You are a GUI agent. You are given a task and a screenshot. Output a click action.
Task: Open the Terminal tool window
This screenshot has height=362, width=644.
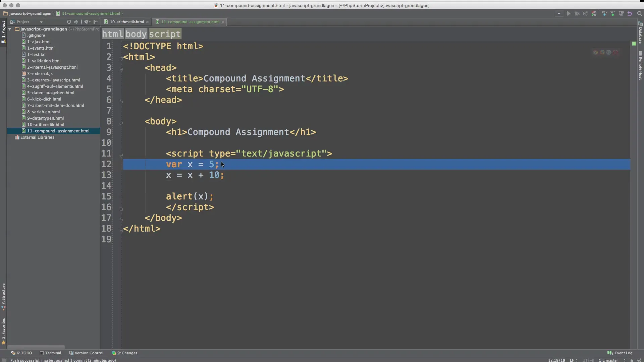[x=51, y=353]
